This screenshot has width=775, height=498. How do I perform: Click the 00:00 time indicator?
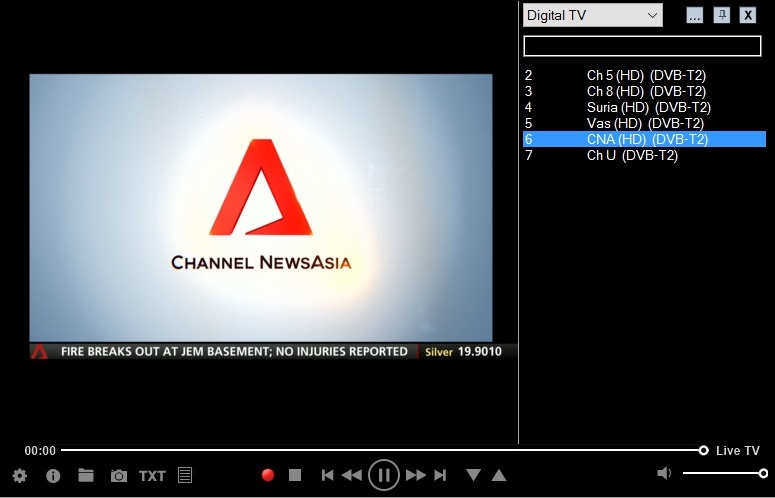click(40, 451)
